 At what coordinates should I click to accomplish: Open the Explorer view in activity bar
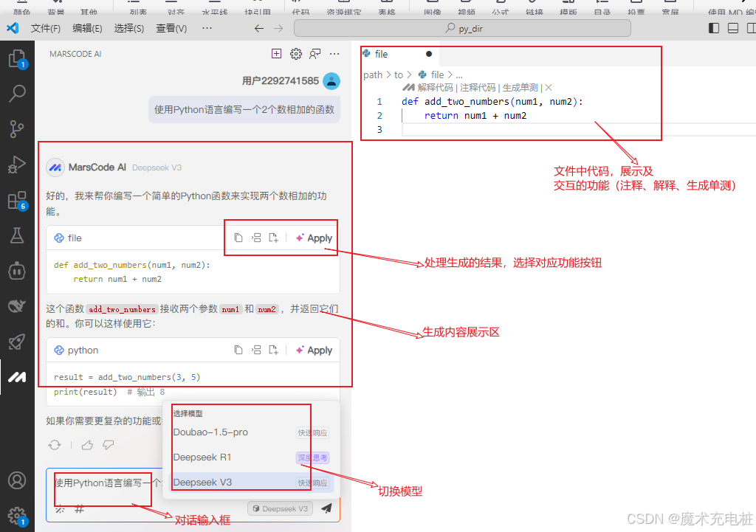coord(18,59)
